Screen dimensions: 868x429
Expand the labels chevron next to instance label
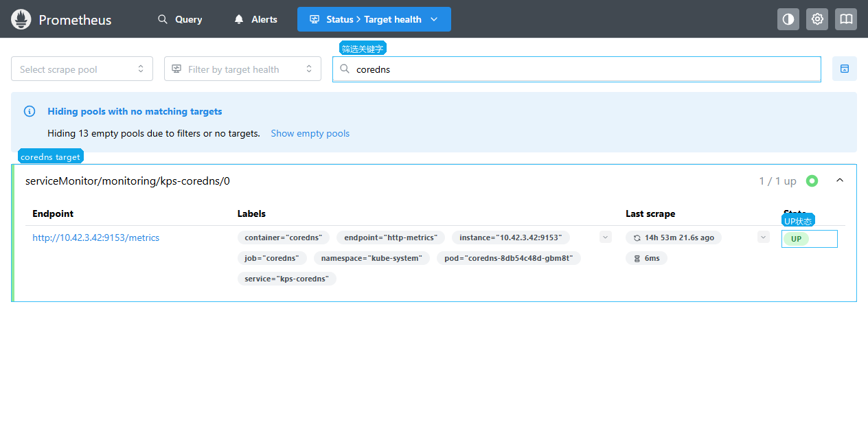click(606, 237)
